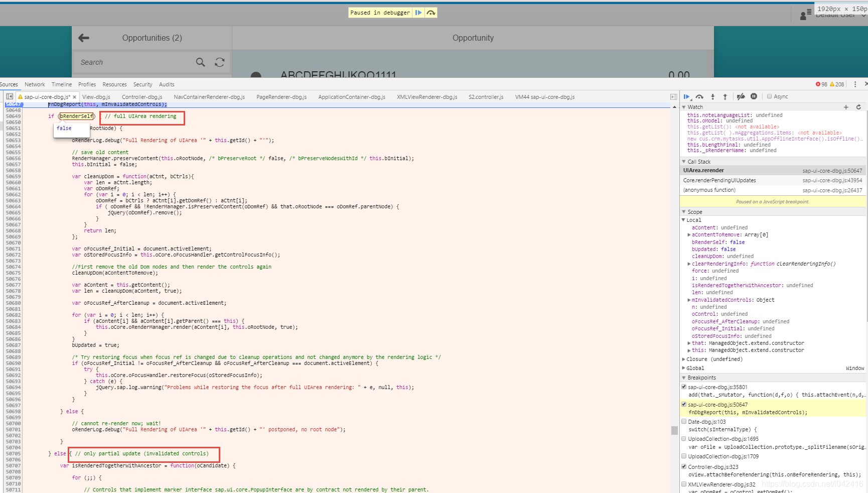Select the (anonymous function) stack frame
Viewport: 868px width, 493px height.
pyautogui.click(x=773, y=190)
